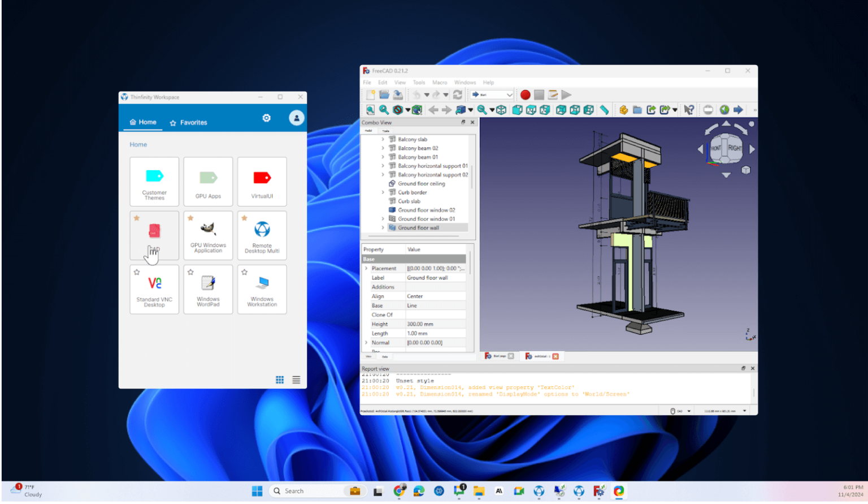Open the Remote Desktop Multi app

point(262,235)
